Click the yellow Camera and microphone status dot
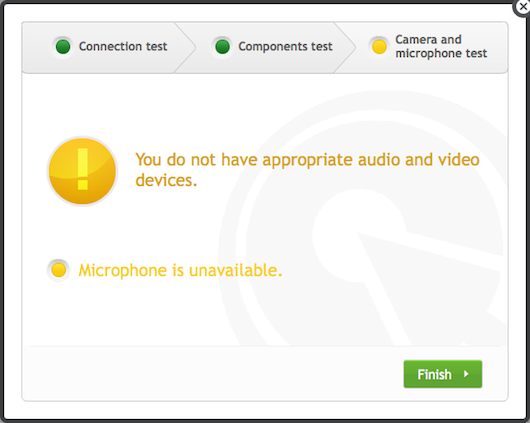 (x=379, y=47)
